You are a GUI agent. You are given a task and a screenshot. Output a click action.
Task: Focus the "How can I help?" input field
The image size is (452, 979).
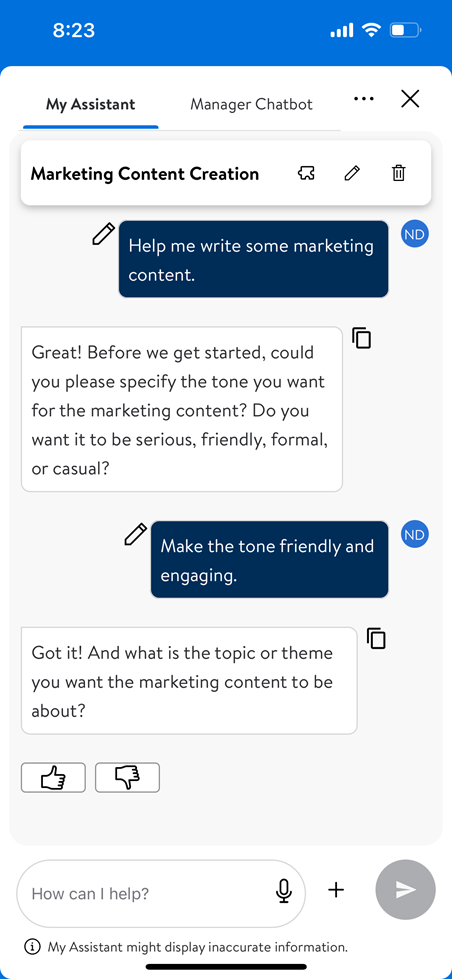point(161,893)
